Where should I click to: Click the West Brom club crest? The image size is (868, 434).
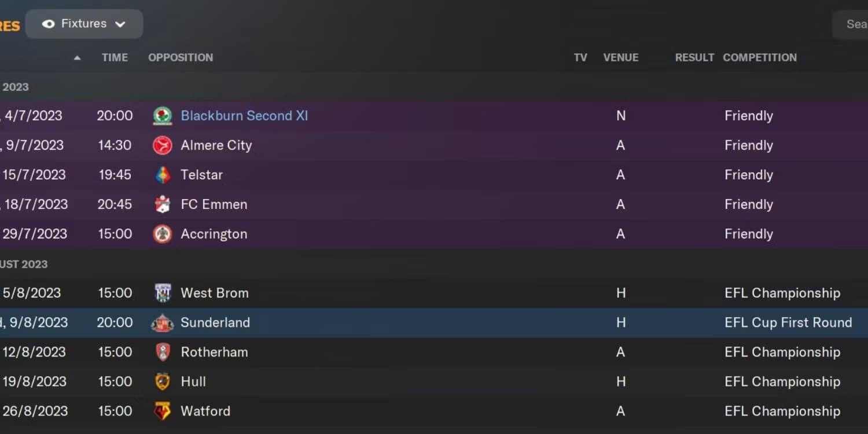point(163,293)
